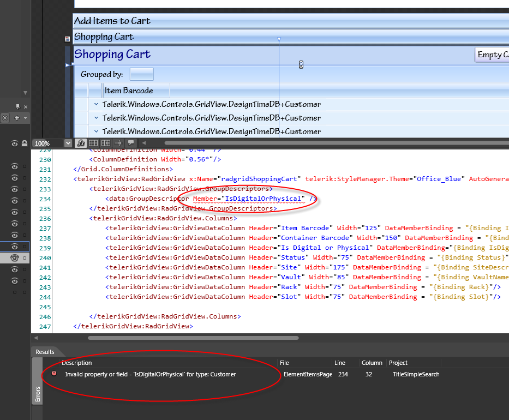Close the panel with the small x beside the pin
Viewport: 509px width, 420px height.
(26, 107)
